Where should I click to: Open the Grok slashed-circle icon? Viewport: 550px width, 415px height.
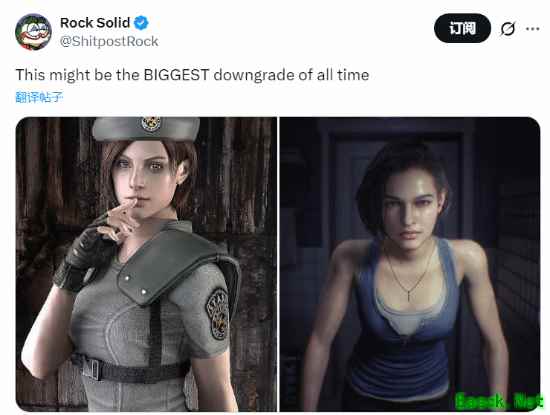pyautogui.click(x=508, y=29)
